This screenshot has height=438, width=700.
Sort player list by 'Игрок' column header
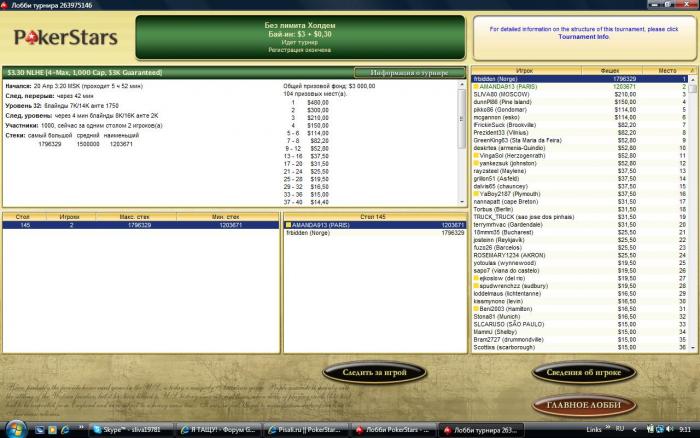(526, 71)
